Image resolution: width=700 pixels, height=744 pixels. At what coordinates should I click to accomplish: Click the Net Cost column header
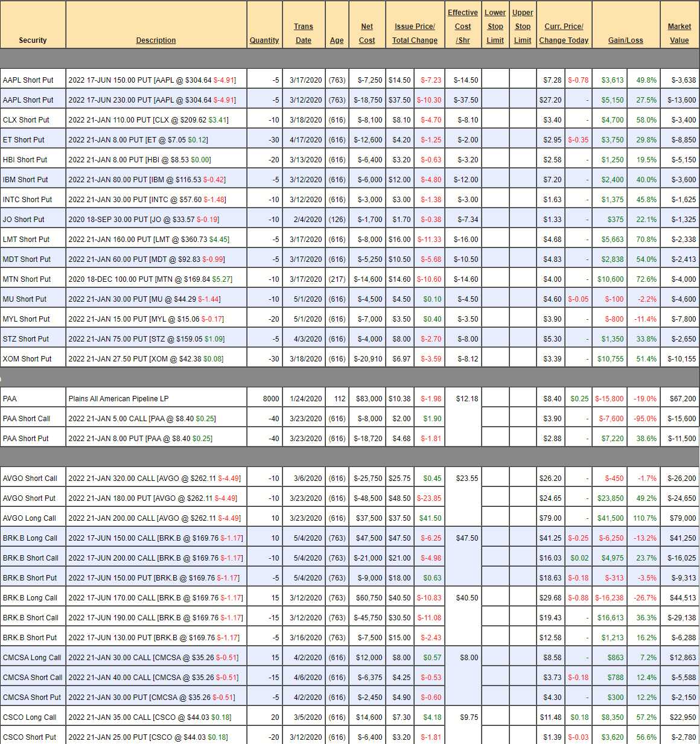click(x=367, y=33)
